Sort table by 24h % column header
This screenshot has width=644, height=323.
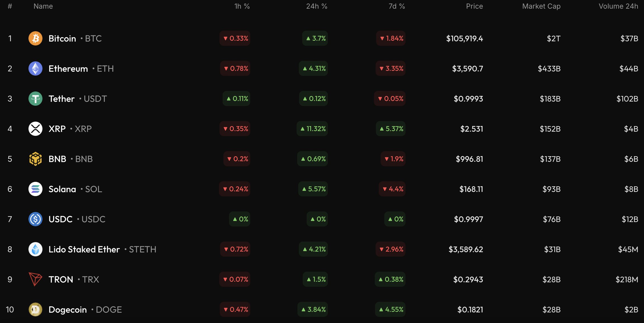click(x=316, y=6)
